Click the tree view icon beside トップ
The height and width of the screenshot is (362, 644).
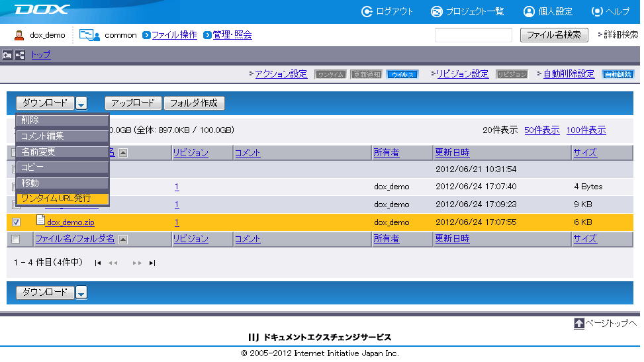click(x=20, y=55)
